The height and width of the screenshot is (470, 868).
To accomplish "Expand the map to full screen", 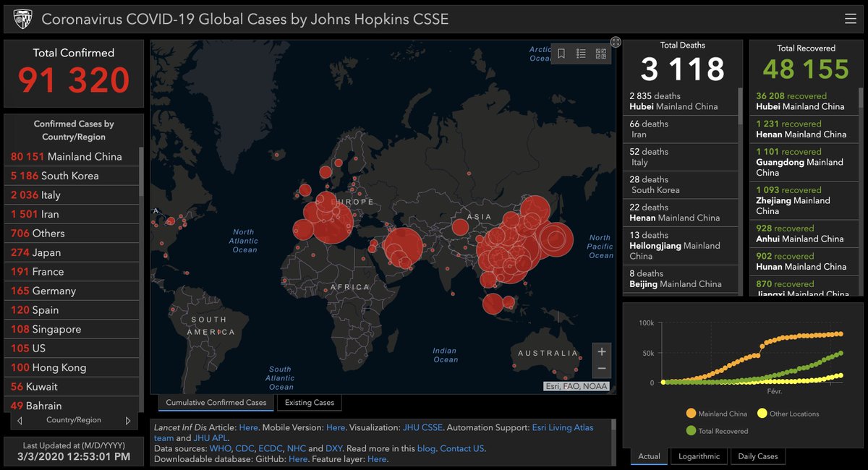I will click(x=616, y=42).
